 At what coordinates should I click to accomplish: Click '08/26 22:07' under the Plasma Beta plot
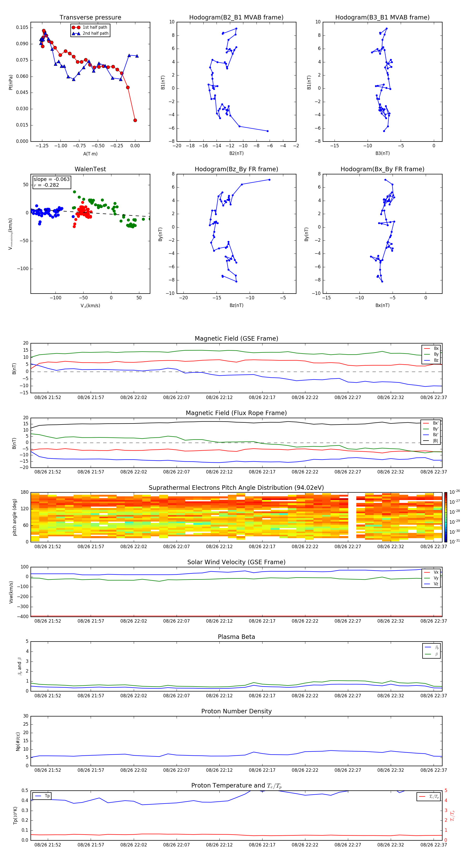click(176, 695)
